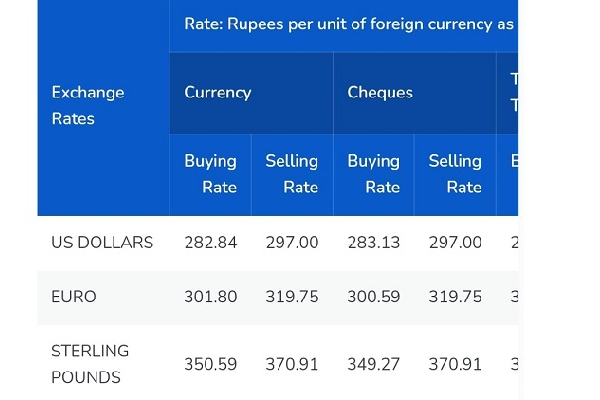This screenshot has height=400, width=600.
Task: Select the EURO row label
Action: pos(74,297)
